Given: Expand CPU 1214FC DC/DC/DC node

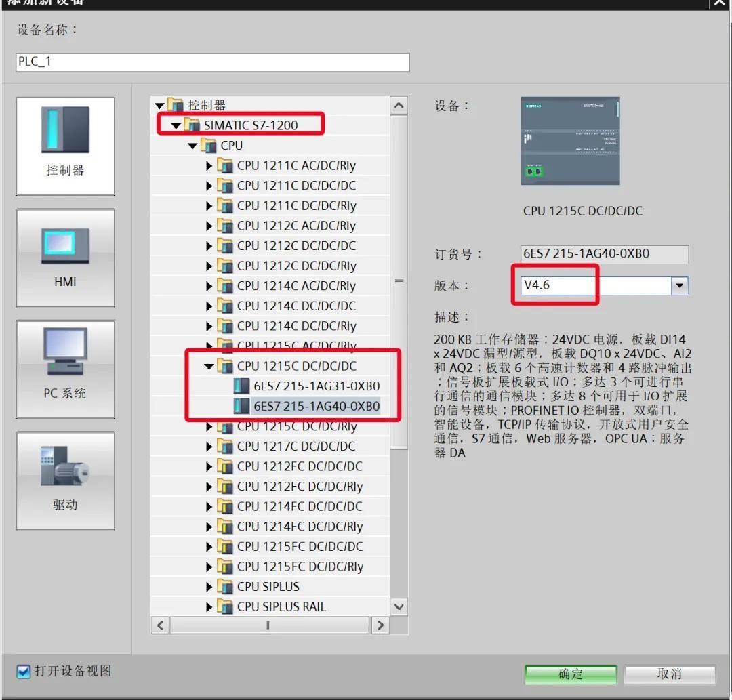Looking at the screenshot, I should pyautogui.click(x=209, y=507).
